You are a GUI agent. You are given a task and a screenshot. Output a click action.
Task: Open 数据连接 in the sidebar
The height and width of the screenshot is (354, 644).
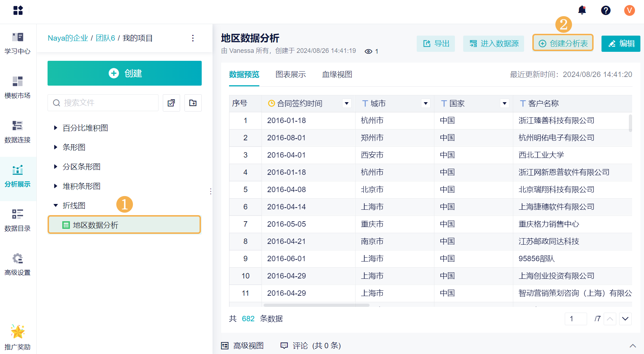click(x=18, y=132)
